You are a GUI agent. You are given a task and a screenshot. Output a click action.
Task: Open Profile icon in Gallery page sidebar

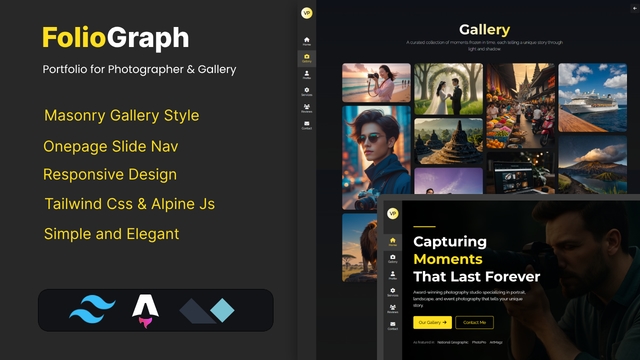coord(307,75)
